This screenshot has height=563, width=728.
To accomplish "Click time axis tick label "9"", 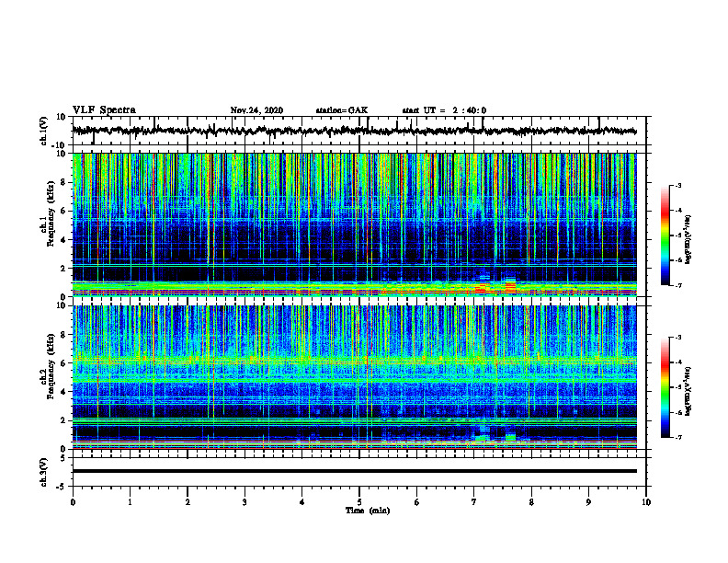I will (x=588, y=502).
